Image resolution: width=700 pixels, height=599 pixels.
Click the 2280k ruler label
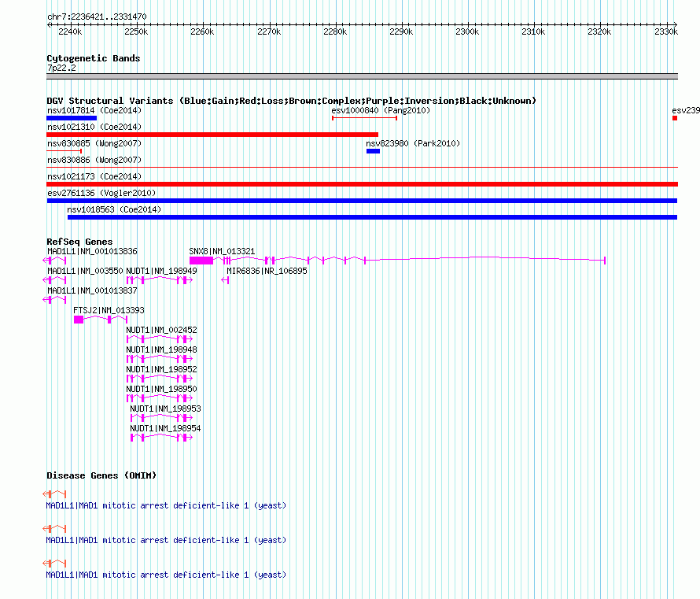click(335, 31)
